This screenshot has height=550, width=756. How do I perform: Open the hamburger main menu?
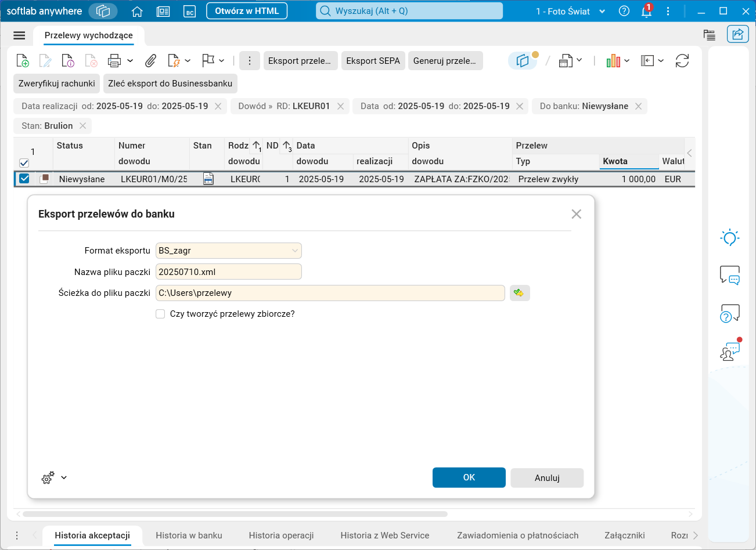click(19, 35)
